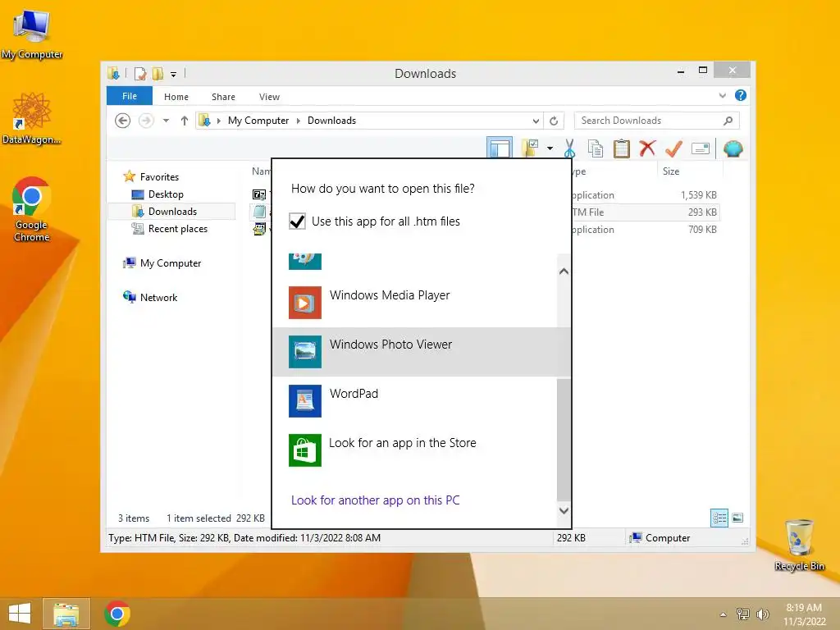Click the volume speaker tray icon

[762, 614]
